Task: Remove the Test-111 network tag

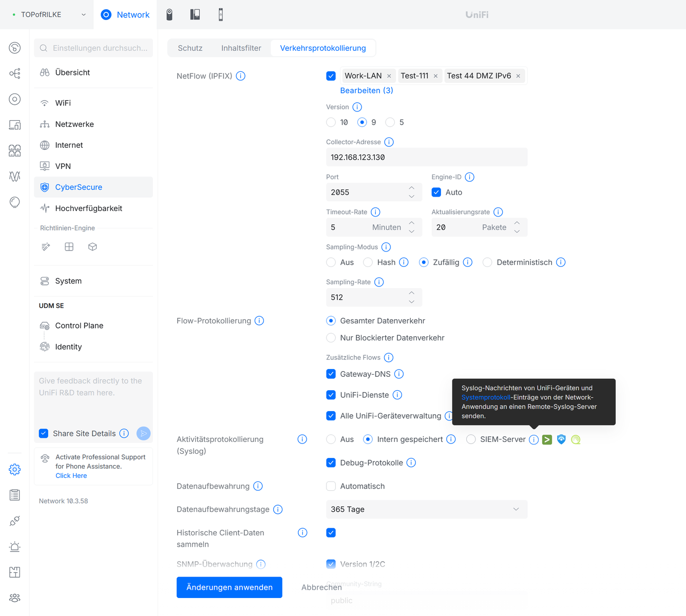Action: (435, 76)
